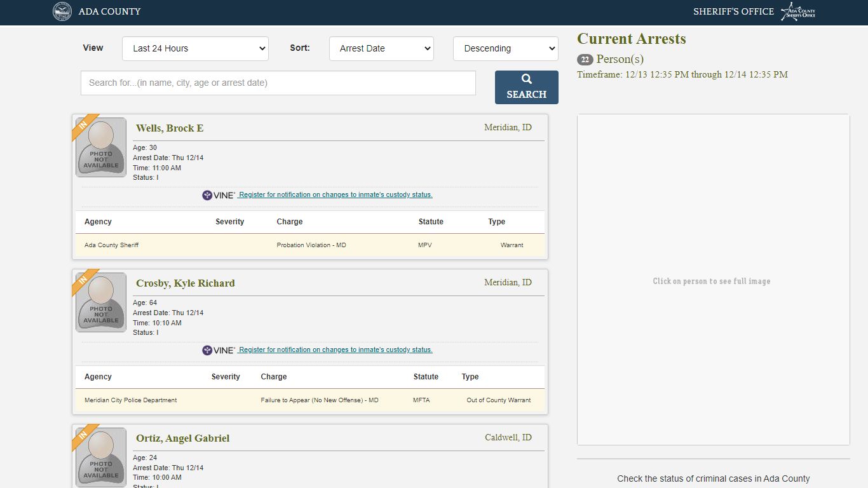868x488 pixels.
Task: Select the name Wells, Brock E
Action: click(170, 128)
